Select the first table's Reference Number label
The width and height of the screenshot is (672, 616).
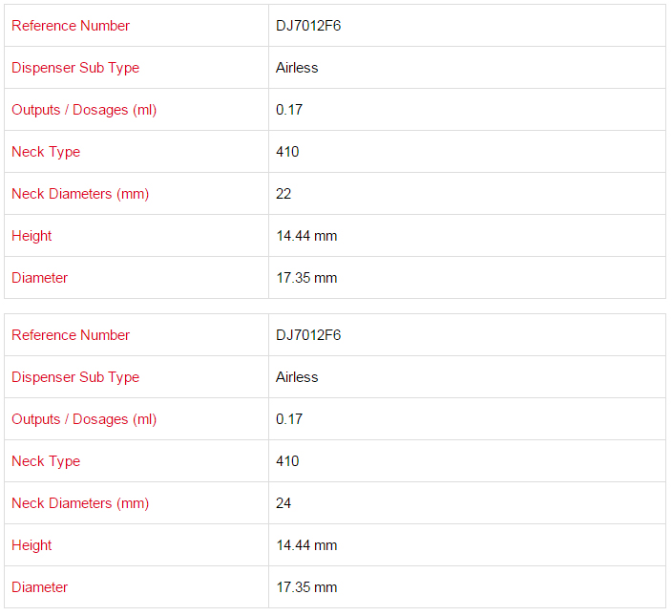71,26
